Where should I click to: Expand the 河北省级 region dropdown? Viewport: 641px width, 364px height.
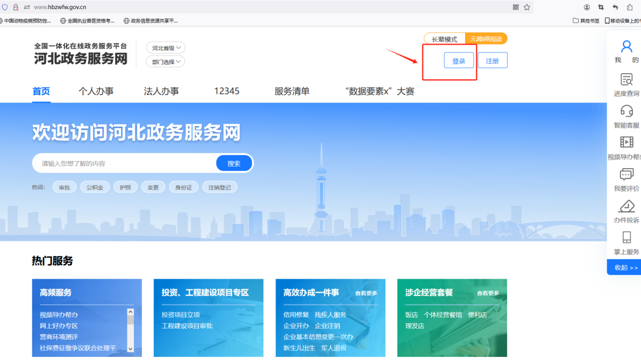point(166,48)
